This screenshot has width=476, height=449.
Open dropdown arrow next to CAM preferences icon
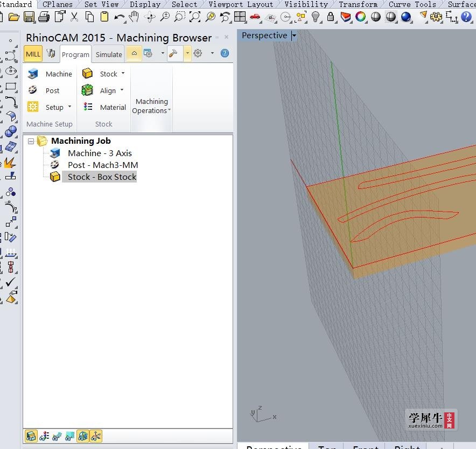(163, 53)
